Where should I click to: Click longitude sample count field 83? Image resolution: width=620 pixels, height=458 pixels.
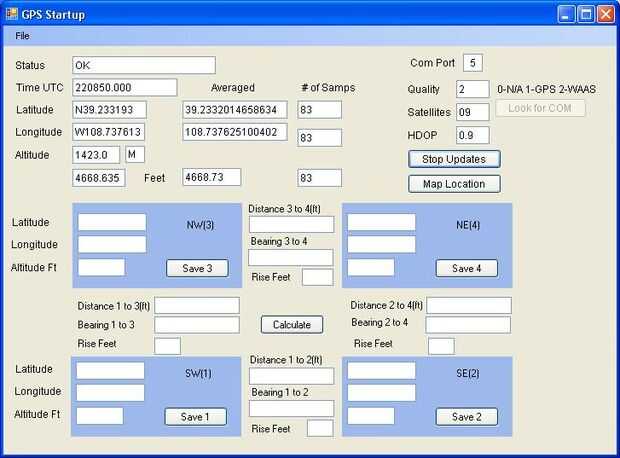click(x=319, y=138)
